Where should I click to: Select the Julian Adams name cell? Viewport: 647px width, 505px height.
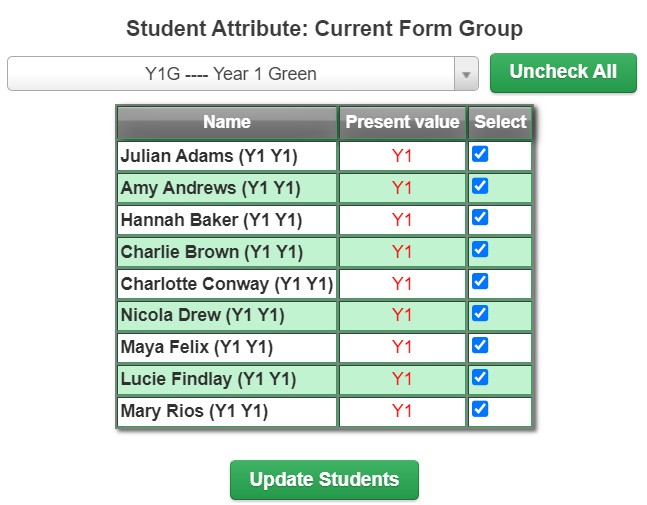[x=227, y=156]
